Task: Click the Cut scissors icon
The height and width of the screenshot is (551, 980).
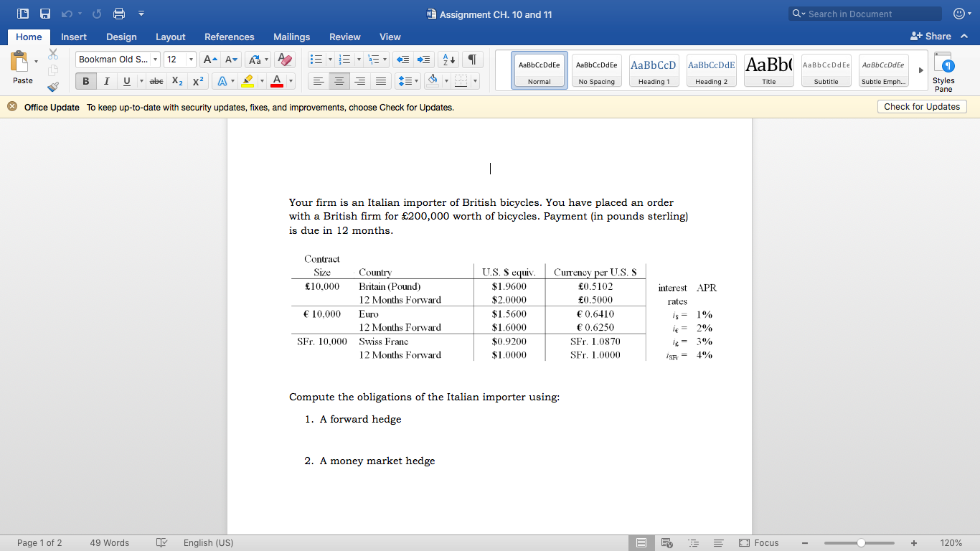Action: click(x=53, y=55)
